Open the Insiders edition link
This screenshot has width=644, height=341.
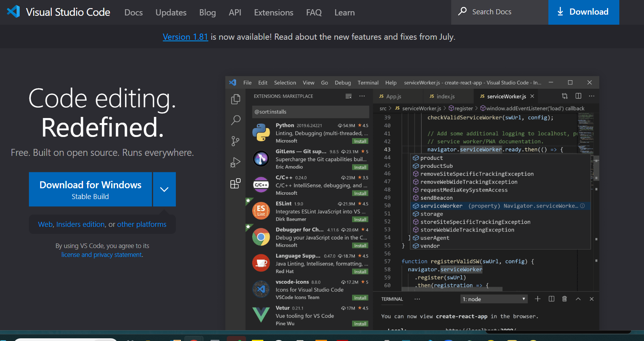tap(81, 224)
